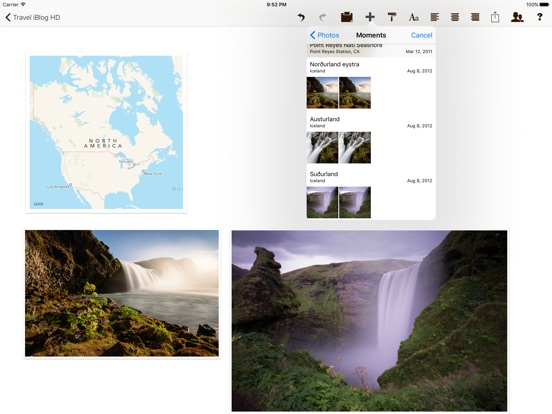Image resolution: width=552 pixels, height=414 pixels.
Task: Tap the Legal link on map
Action: (38, 204)
